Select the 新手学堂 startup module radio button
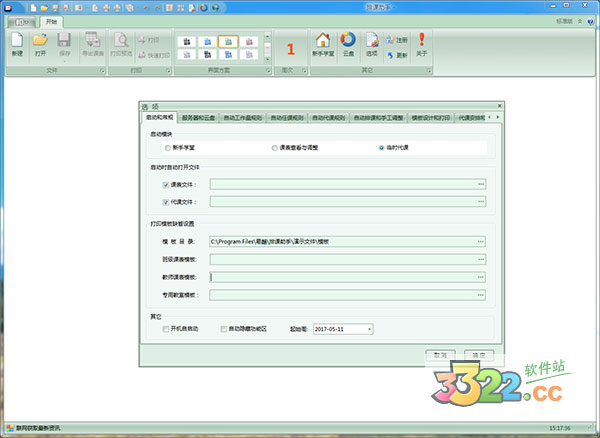Image resolution: width=600 pixels, height=438 pixels. click(x=168, y=148)
